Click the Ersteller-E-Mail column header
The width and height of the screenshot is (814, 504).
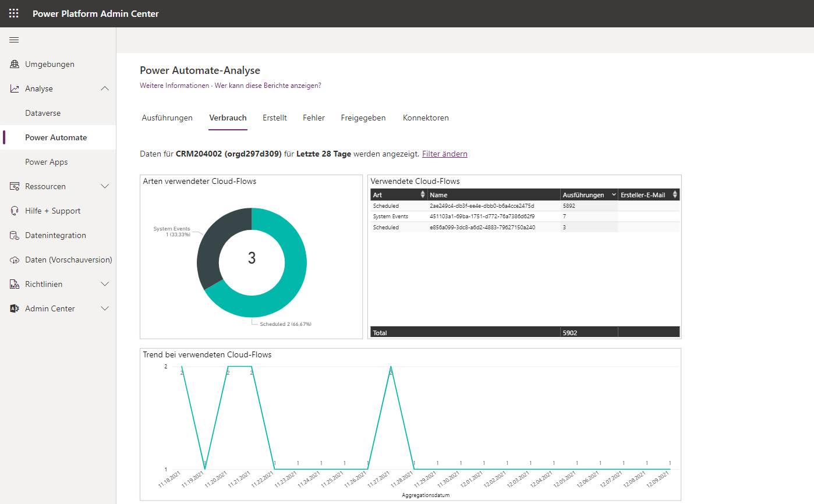pos(649,195)
